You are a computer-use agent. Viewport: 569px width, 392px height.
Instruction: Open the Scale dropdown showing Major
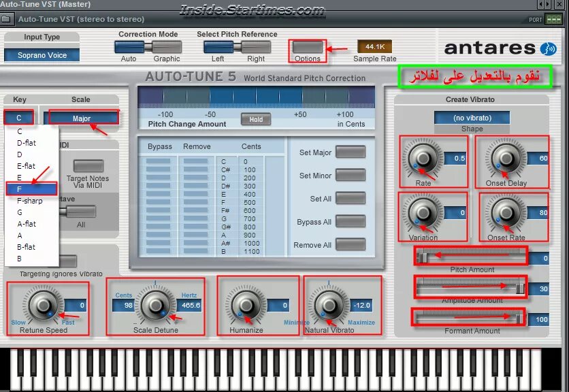(x=81, y=118)
